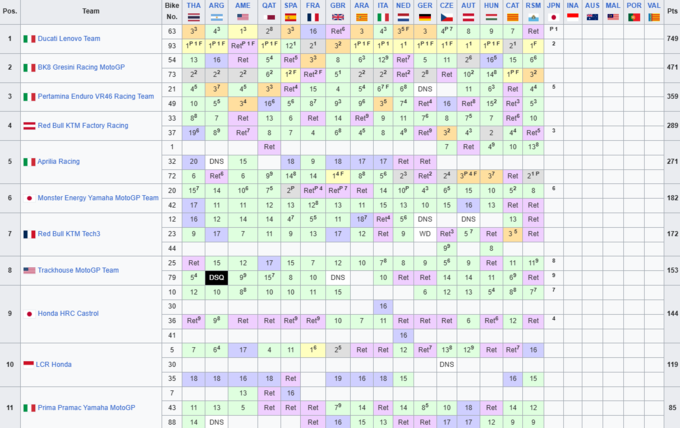The height and width of the screenshot is (428, 680).
Task: Click the Thailand flag under THA
Action: click(193, 17)
